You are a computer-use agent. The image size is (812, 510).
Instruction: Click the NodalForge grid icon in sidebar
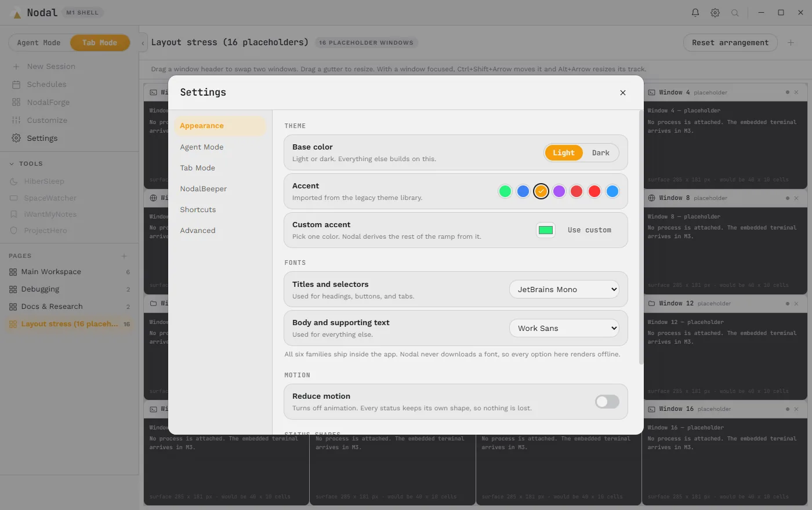click(16, 103)
